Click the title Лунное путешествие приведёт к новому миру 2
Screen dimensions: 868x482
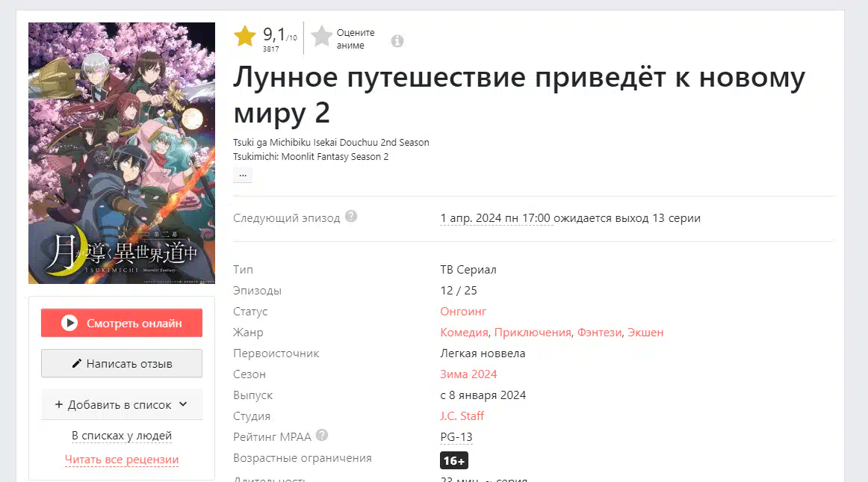[519, 94]
